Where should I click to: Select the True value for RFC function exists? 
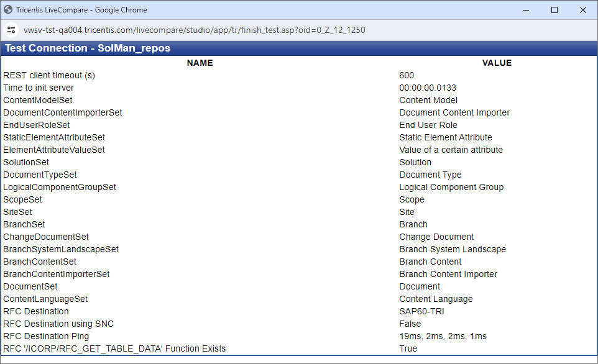(408, 348)
